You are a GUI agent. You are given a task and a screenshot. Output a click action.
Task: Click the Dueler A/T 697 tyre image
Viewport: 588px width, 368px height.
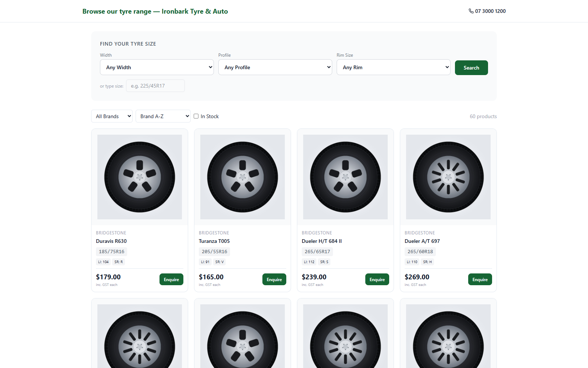[x=448, y=177]
